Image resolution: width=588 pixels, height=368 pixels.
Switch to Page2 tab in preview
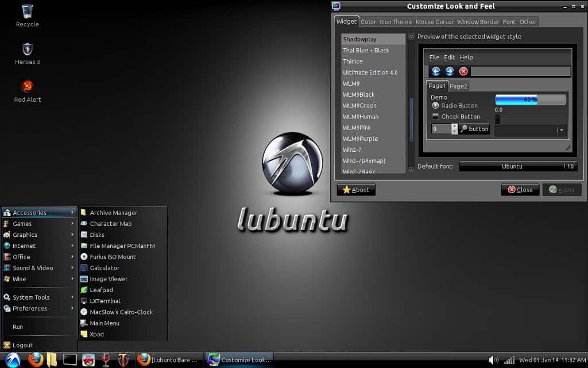coord(458,86)
